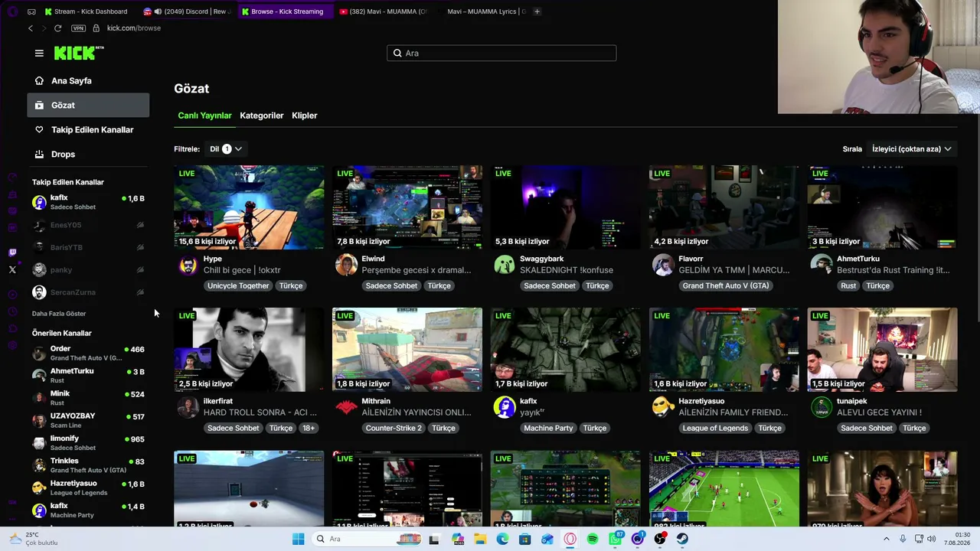Select the Grand Theft Auto V (GTA) tag
The height and width of the screenshot is (551, 980).
(x=726, y=285)
